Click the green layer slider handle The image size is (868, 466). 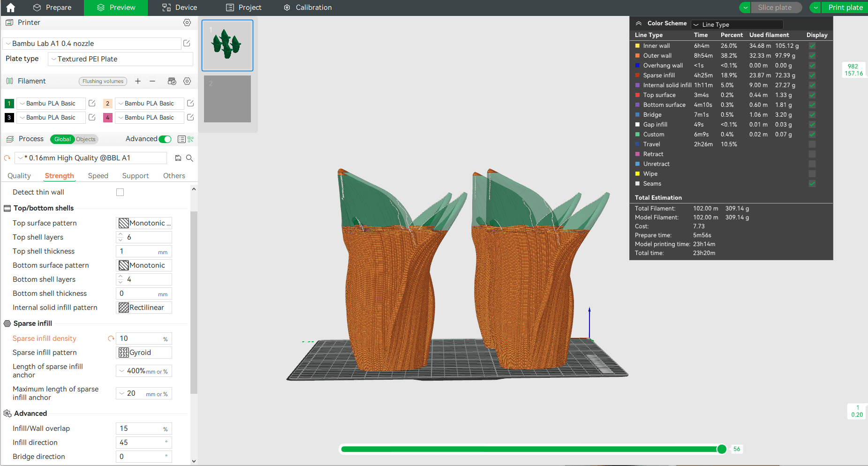pyautogui.click(x=722, y=449)
